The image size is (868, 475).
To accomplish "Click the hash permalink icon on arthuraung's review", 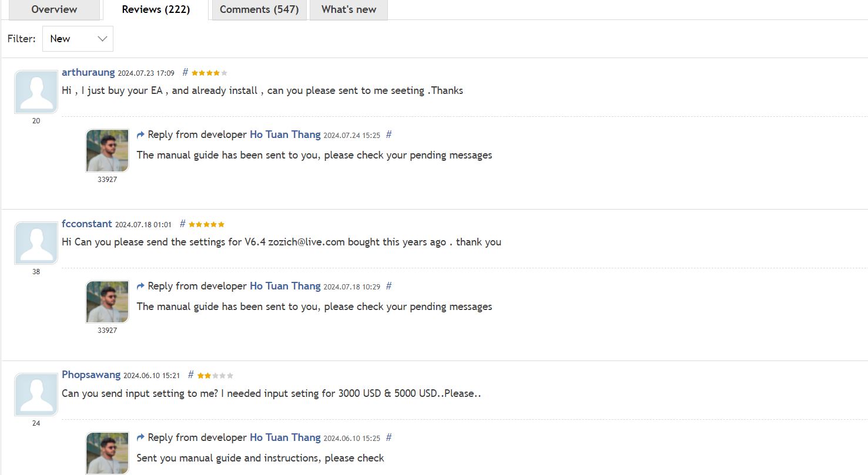I will click(185, 72).
